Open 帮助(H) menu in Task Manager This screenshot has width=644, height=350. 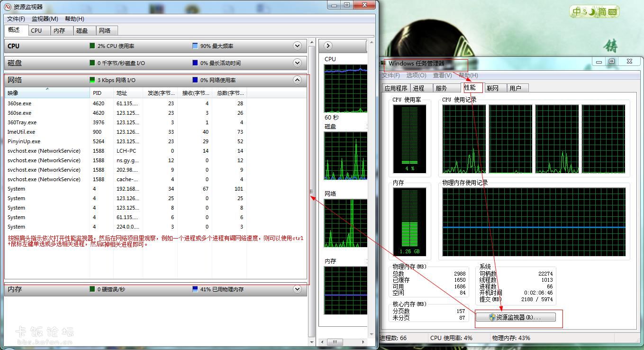(x=468, y=75)
